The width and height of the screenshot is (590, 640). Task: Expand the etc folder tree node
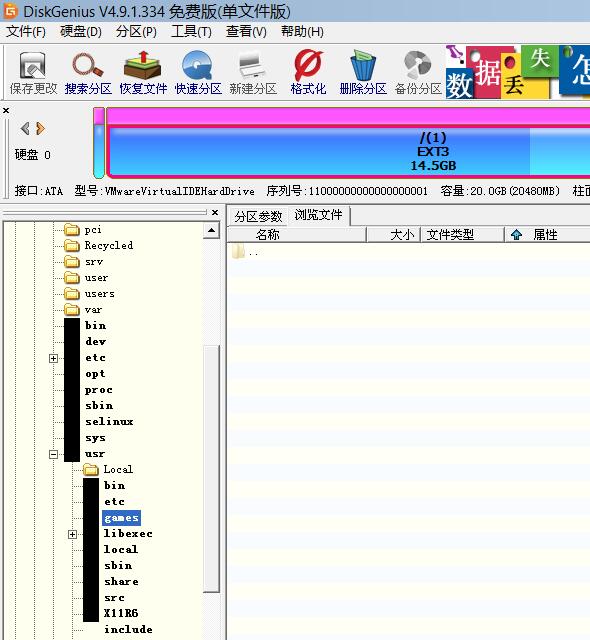[x=53, y=358]
